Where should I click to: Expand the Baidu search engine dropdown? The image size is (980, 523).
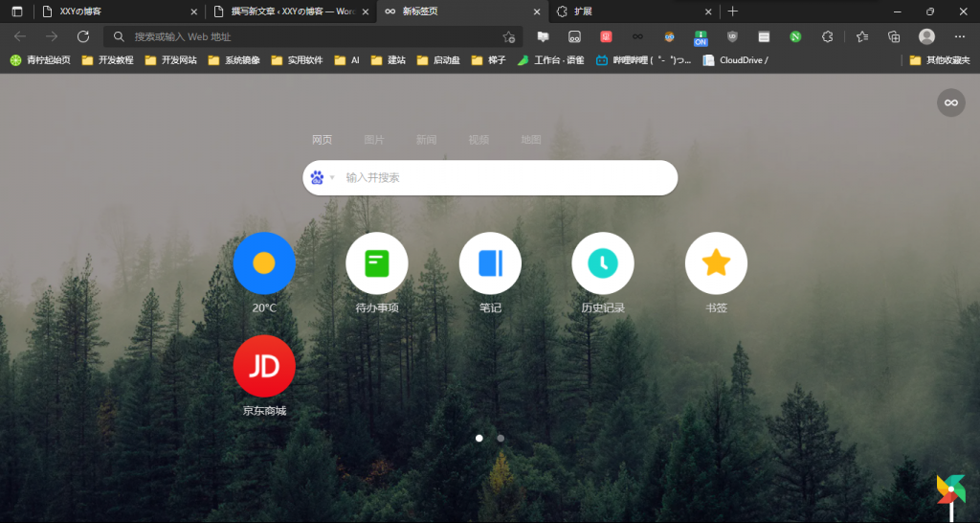click(323, 177)
